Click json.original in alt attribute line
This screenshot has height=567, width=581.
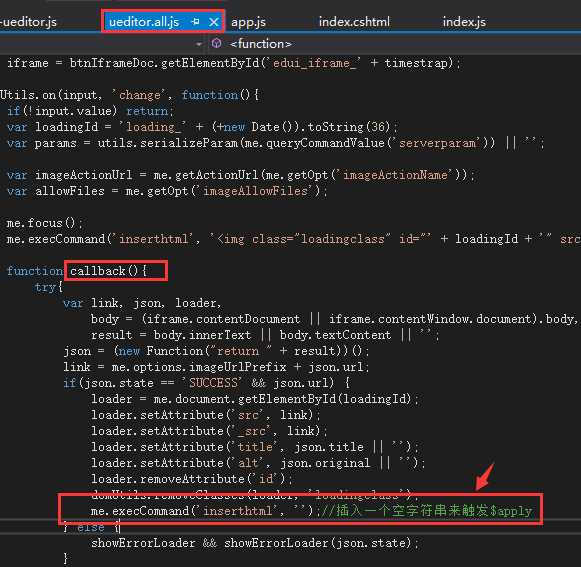point(325,462)
